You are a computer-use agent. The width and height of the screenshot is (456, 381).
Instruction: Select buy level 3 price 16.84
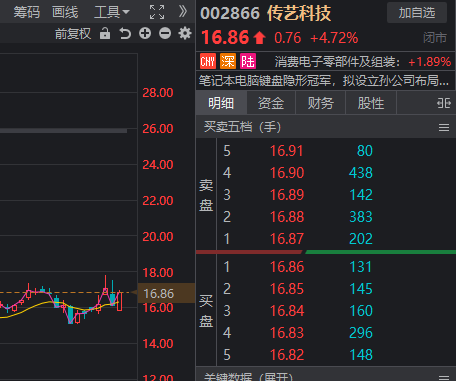pyautogui.click(x=287, y=311)
